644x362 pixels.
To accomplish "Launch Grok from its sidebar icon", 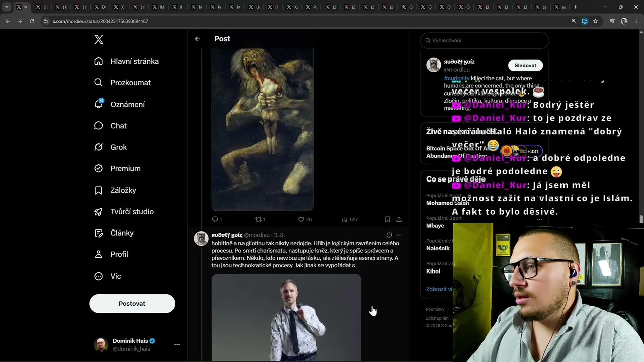I will pos(99,147).
